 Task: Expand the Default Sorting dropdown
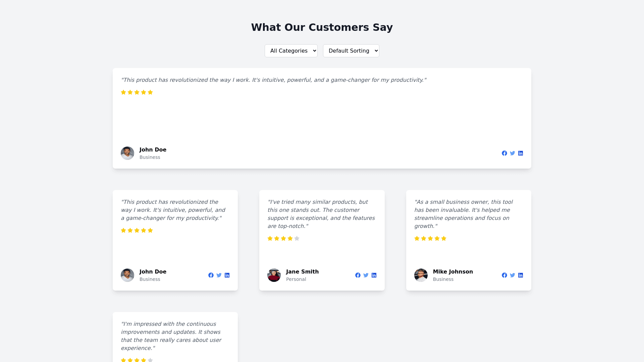coord(351,51)
